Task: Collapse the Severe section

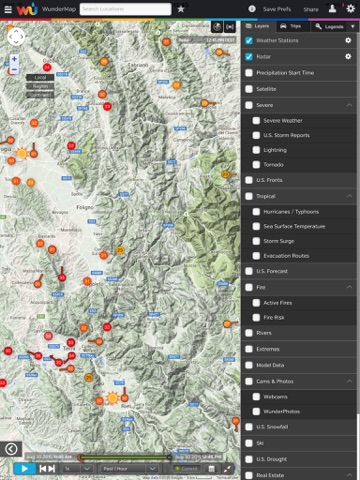Action: 349,105
